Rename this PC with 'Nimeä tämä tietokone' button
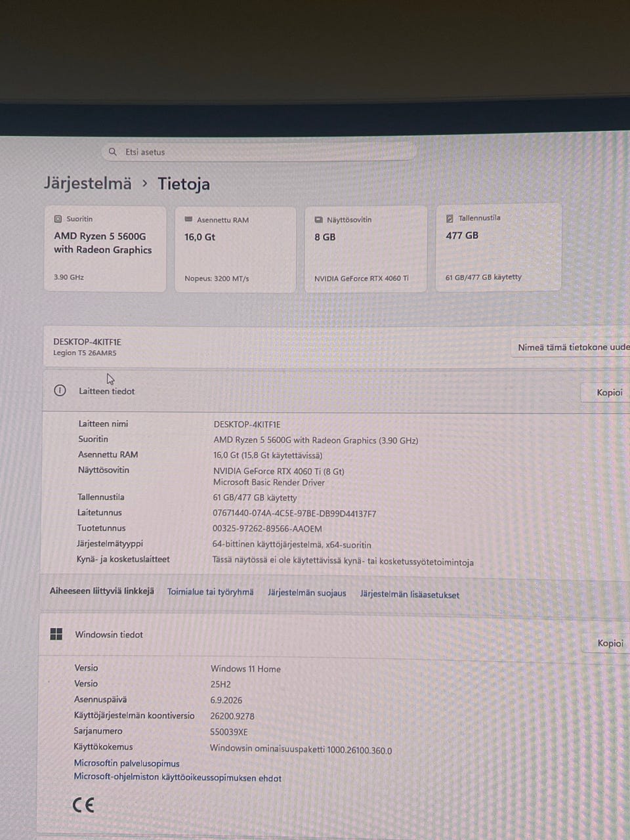The width and height of the screenshot is (630, 840). [x=572, y=347]
